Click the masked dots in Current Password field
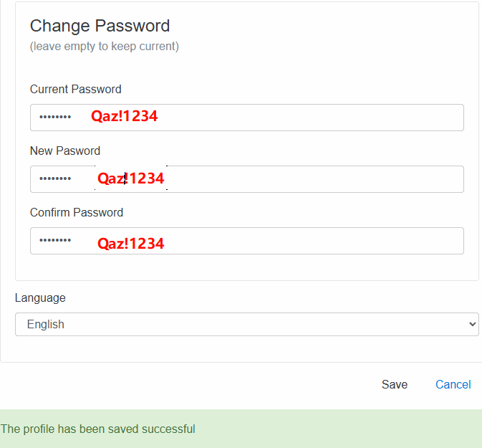The image size is (482, 448). click(55, 117)
